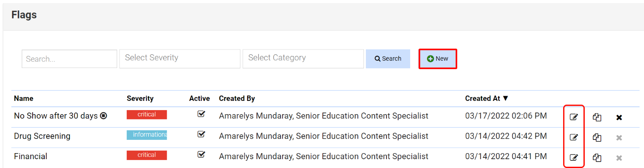Click the Search button
The height and width of the screenshot is (168, 644).
pos(388,59)
